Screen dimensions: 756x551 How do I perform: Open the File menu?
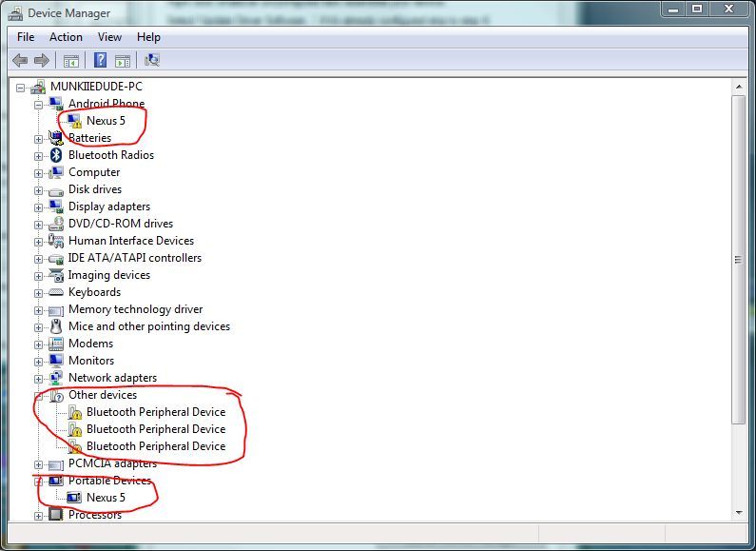(26, 37)
